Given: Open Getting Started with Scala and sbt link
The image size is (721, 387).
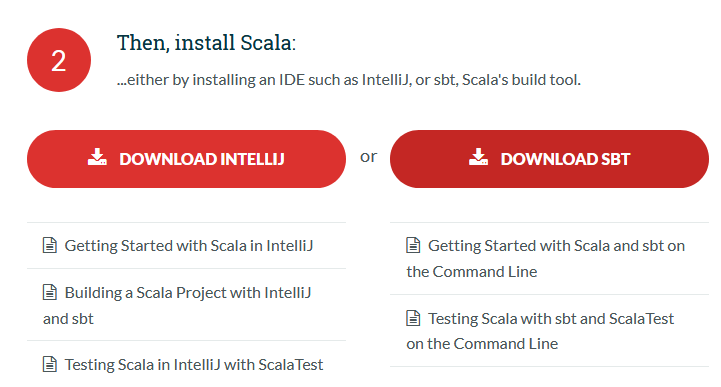Looking at the screenshot, I should click(x=546, y=258).
